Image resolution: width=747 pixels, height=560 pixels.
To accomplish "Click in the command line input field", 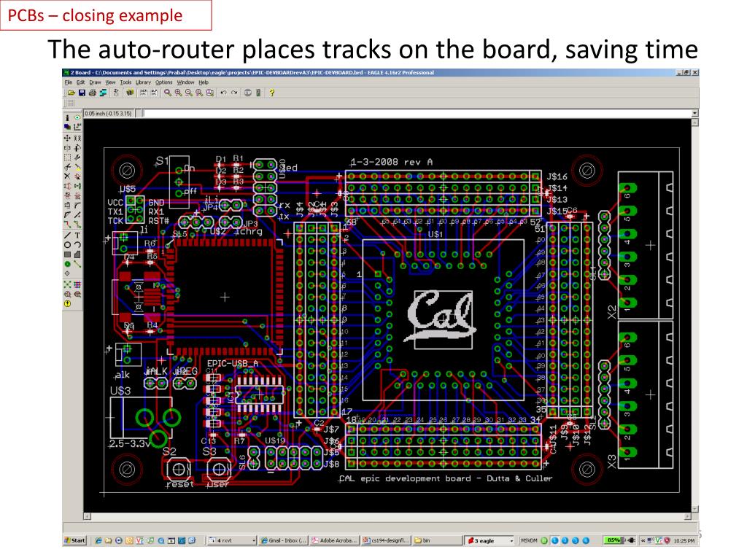I will pyautogui.click(x=417, y=113).
